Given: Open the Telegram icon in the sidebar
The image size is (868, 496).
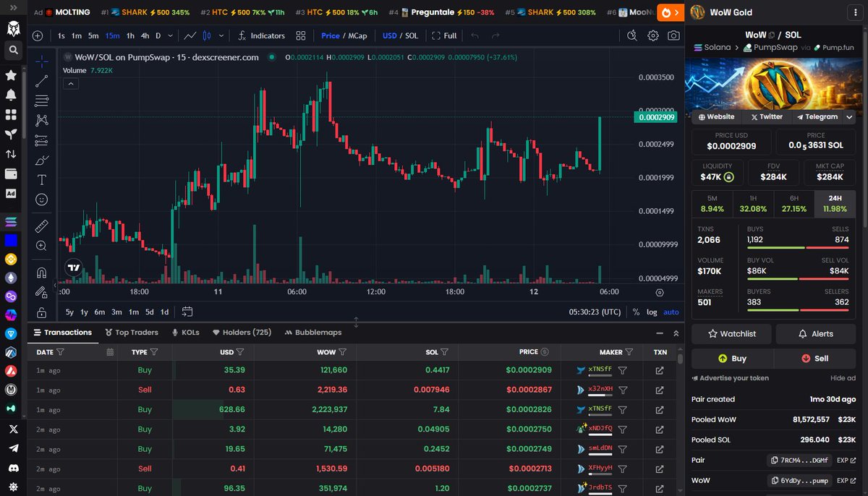Looking at the screenshot, I should 12,448.
